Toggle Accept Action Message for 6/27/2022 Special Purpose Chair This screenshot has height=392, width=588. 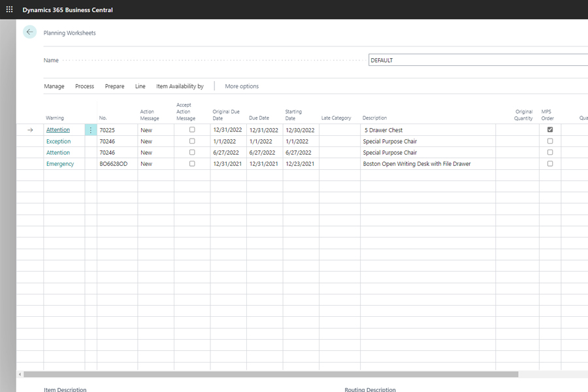point(192,152)
